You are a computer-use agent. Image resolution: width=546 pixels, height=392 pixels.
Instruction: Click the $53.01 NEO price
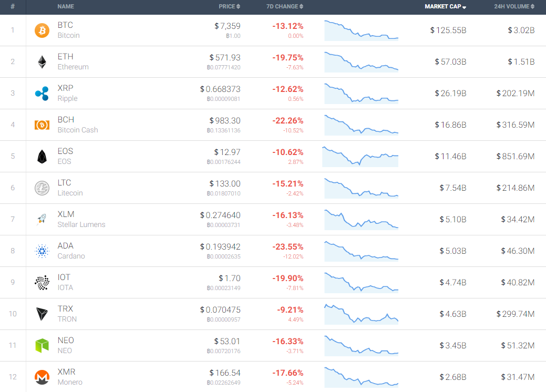coord(228,342)
